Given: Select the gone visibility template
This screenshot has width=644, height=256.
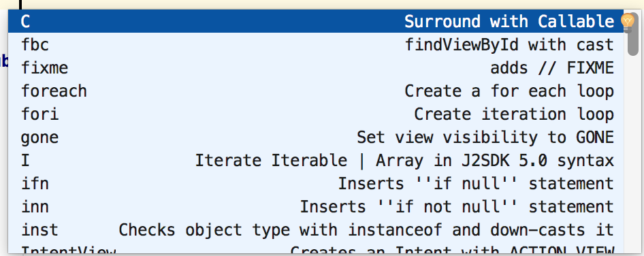Looking at the screenshot, I should 317,137.
